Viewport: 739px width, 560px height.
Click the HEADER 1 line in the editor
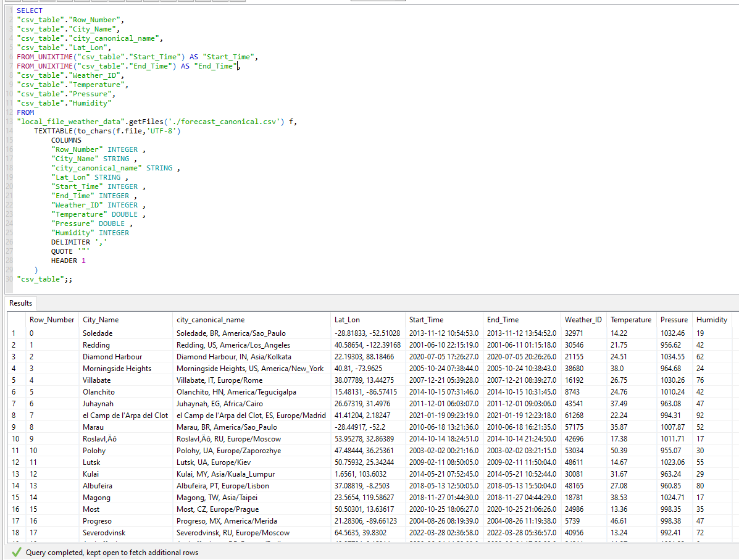68,261
